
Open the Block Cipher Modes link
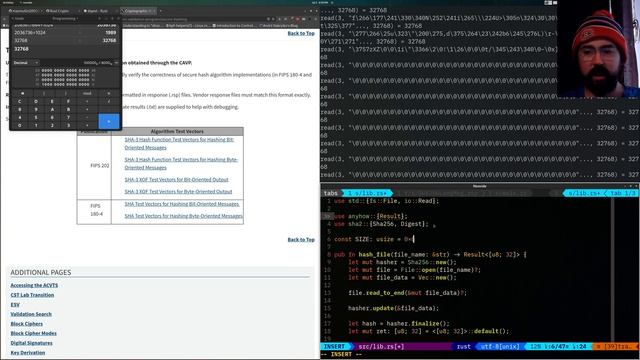[x=33, y=333]
